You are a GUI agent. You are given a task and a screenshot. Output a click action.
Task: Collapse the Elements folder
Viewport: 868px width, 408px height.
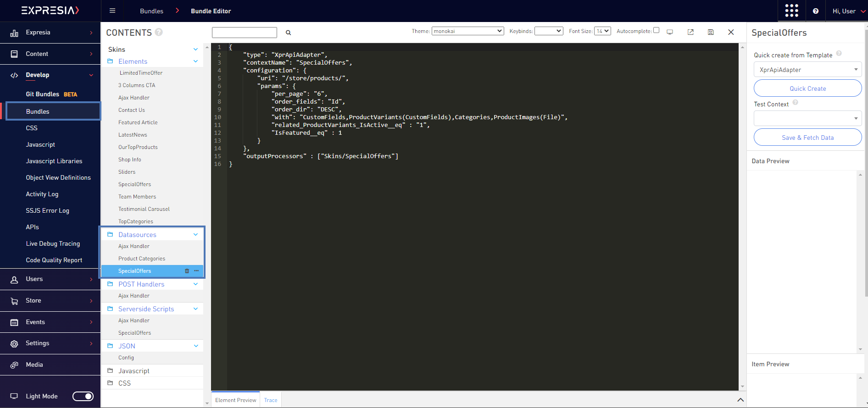[x=195, y=61]
